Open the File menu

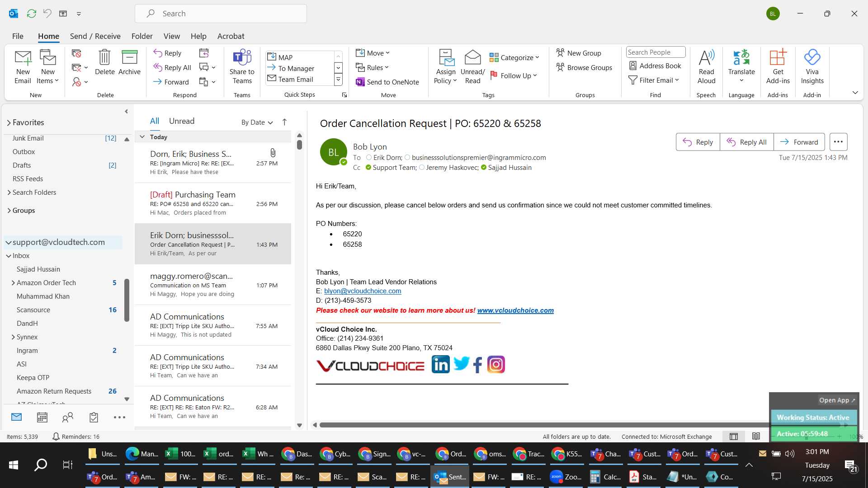pyautogui.click(x=18, y=36)
